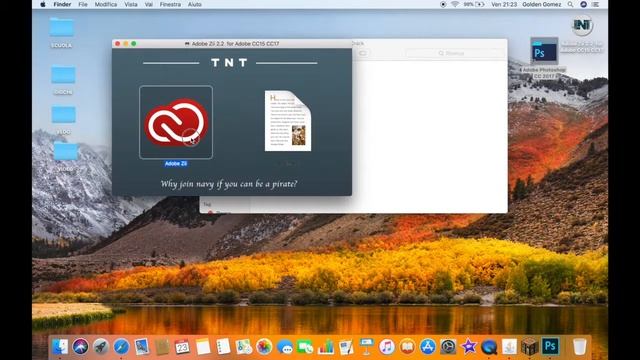Open Maps from the dock
Viewport: 640px width, 360px height.
[x=244, y=347]
